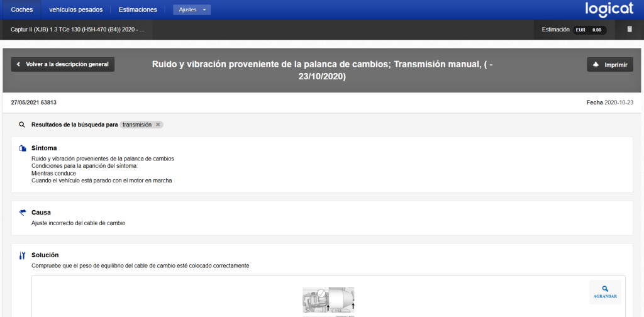
Task: Go to the Estimaciones tab
Action: point(138,9)
